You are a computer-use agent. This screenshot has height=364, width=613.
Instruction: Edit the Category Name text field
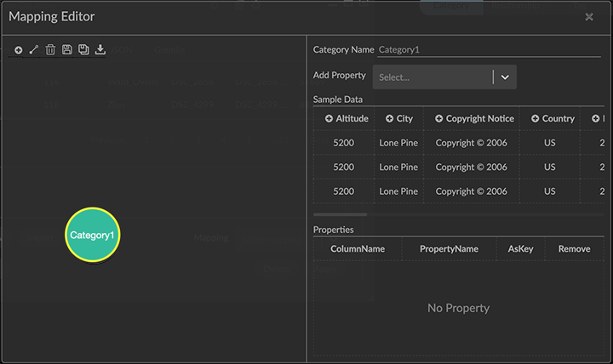[x=489, y=49]
